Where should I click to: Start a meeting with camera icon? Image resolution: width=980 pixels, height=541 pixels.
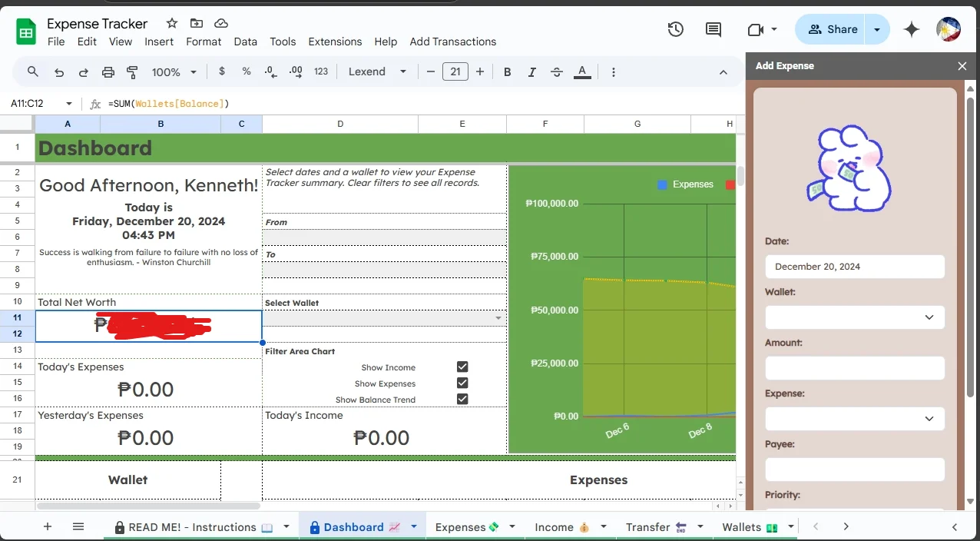[x=755, y=29]
